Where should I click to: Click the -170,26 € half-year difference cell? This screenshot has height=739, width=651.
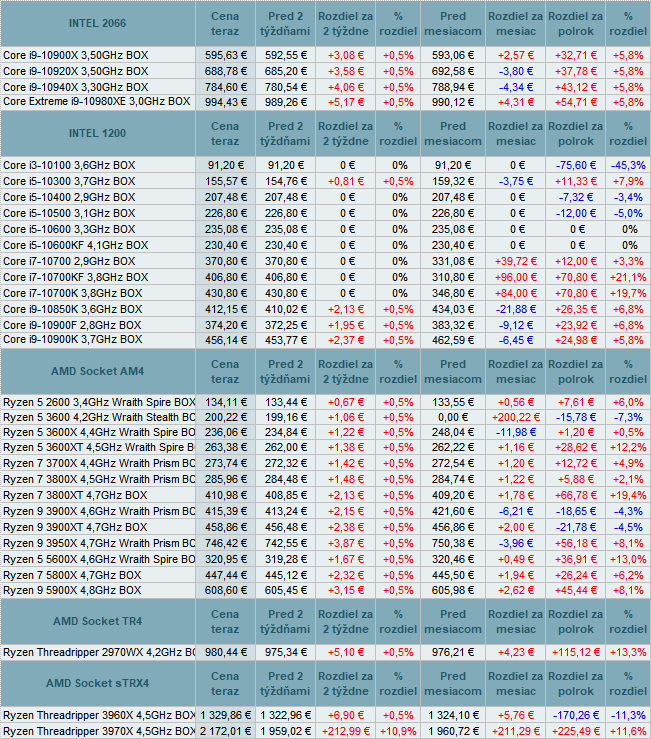tap(576, 715)
